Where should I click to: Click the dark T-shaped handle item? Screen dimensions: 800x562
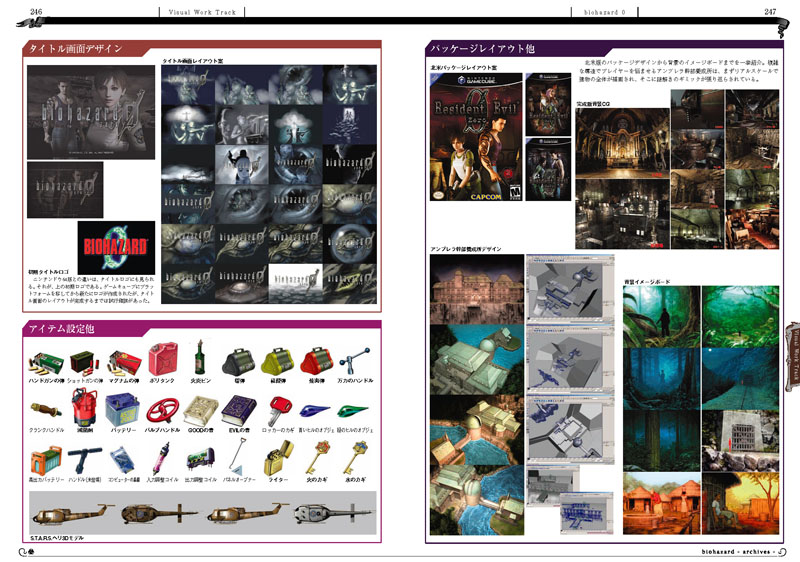pyautogui.click(x=84, y=460)
